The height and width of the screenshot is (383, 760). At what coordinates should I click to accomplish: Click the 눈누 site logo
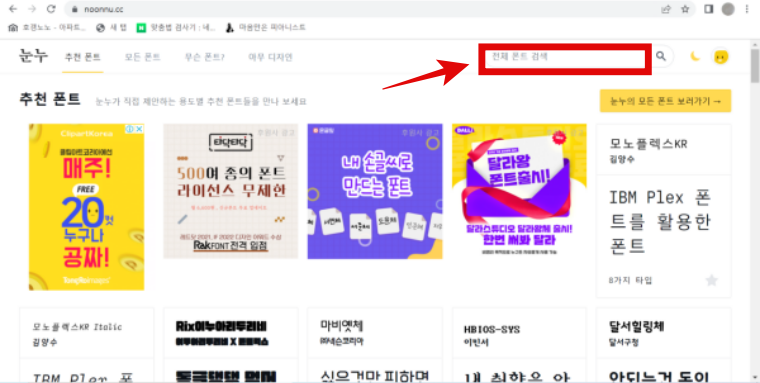point(33,56)
